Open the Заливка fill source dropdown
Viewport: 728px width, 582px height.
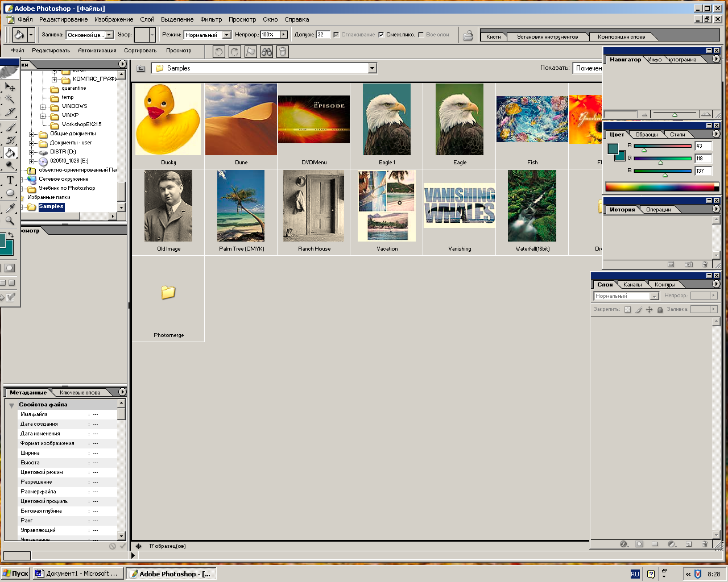109,35
